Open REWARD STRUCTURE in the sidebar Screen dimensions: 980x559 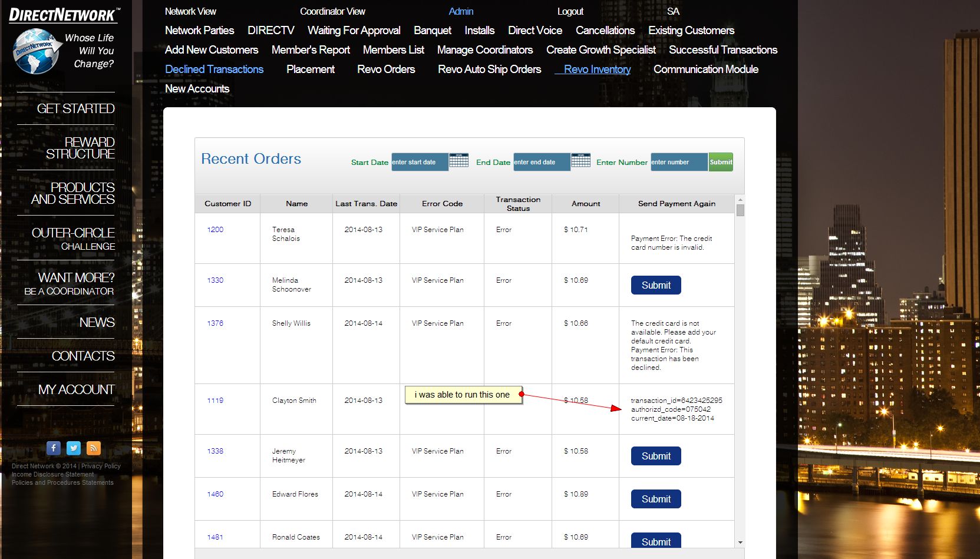click(x=80, y=148)
